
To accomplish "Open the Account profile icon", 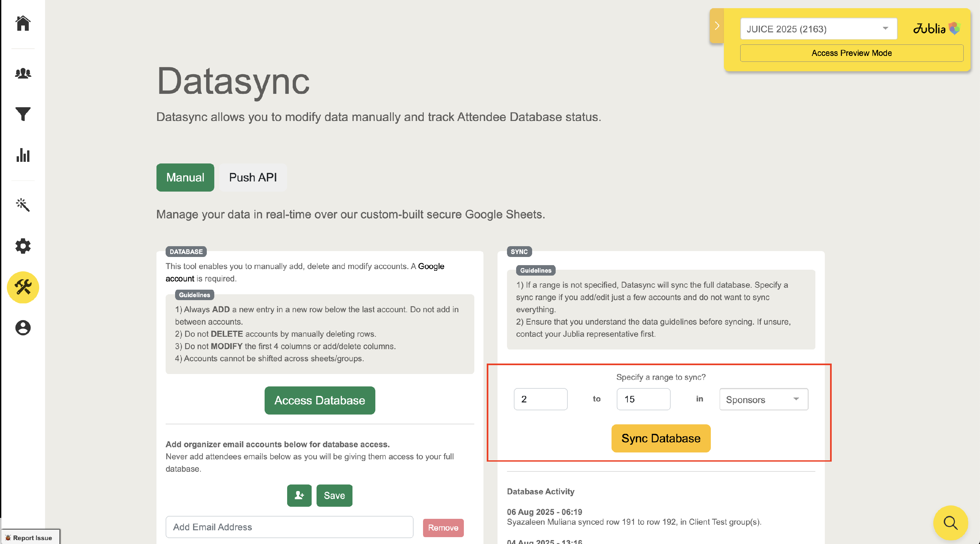I will (23, 328).
